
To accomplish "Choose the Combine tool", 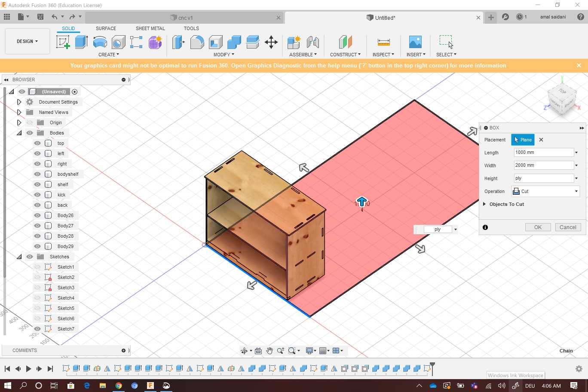I will pos(234,42).
